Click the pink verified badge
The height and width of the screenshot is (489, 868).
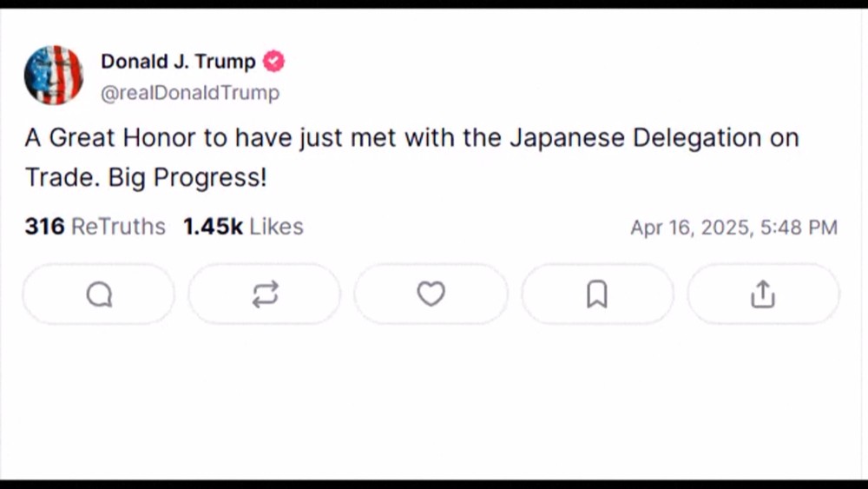point(273,62)
